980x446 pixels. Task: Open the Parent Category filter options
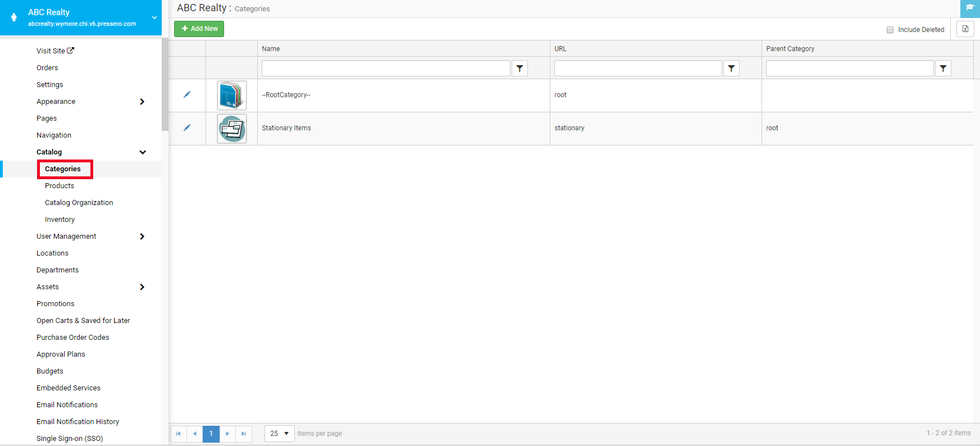(943, 69)
